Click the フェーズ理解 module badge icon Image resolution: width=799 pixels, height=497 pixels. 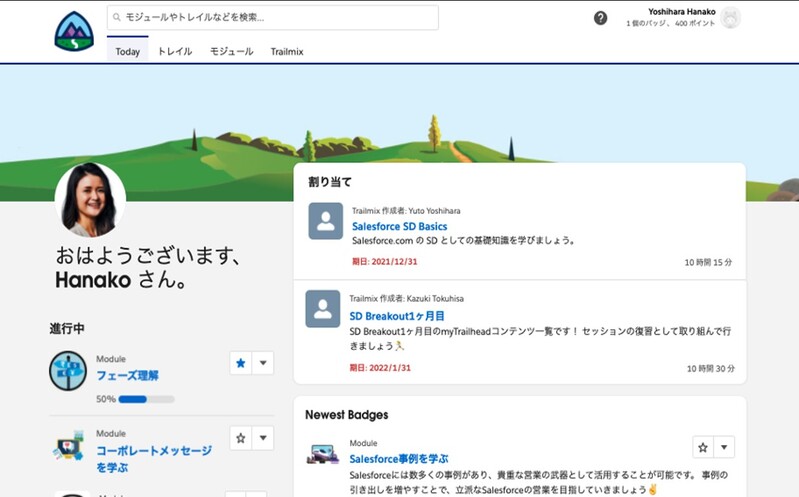[68, 371]
